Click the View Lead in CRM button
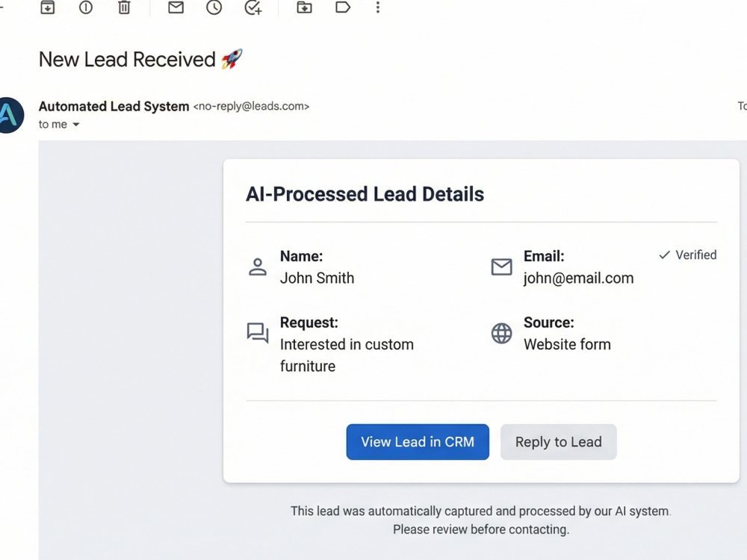Image resolution: width=747 pixels, height=560 pixels. (418, 442)
